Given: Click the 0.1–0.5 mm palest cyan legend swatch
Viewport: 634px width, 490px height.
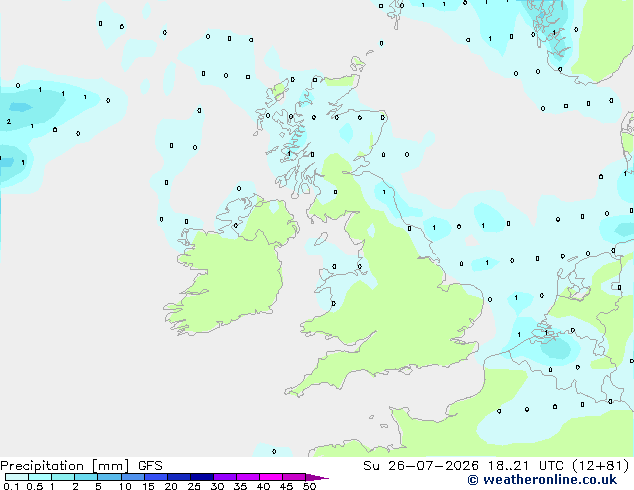Looking at the screenshot, I should [17, 477].
